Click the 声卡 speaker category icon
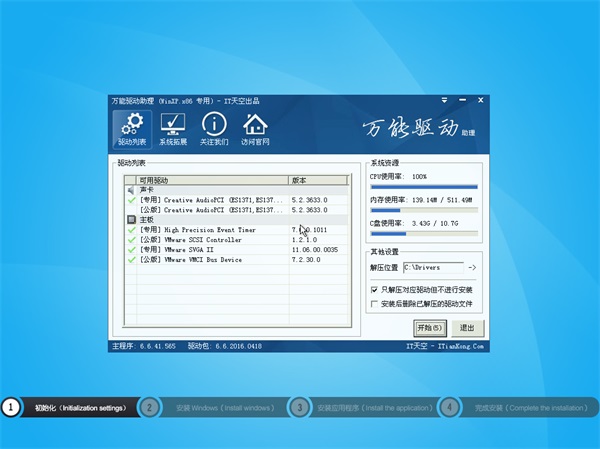600x449 pixels. [131, 189]
